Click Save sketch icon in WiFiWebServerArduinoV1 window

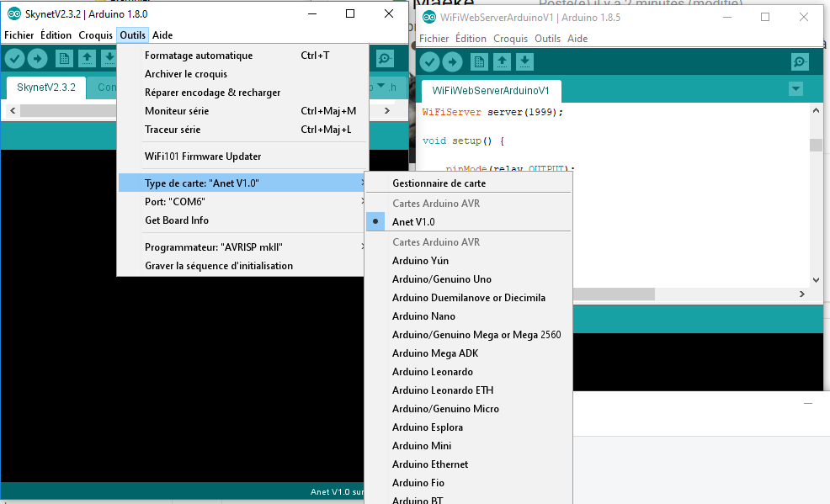click(524, 62)
